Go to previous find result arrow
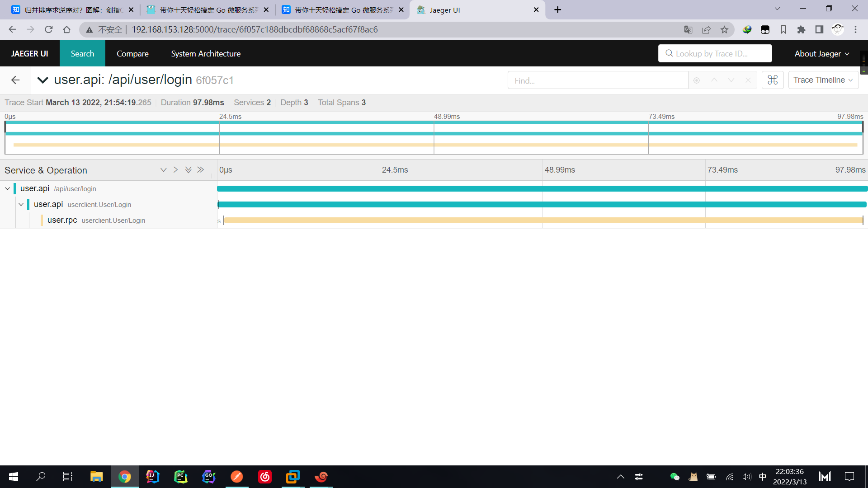The image size is (868, 488). tap(714, 80)
